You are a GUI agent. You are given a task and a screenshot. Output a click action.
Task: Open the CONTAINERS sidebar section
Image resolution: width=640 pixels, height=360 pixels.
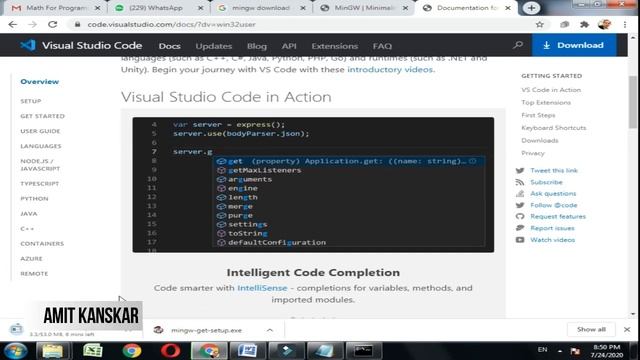(42, 244)
